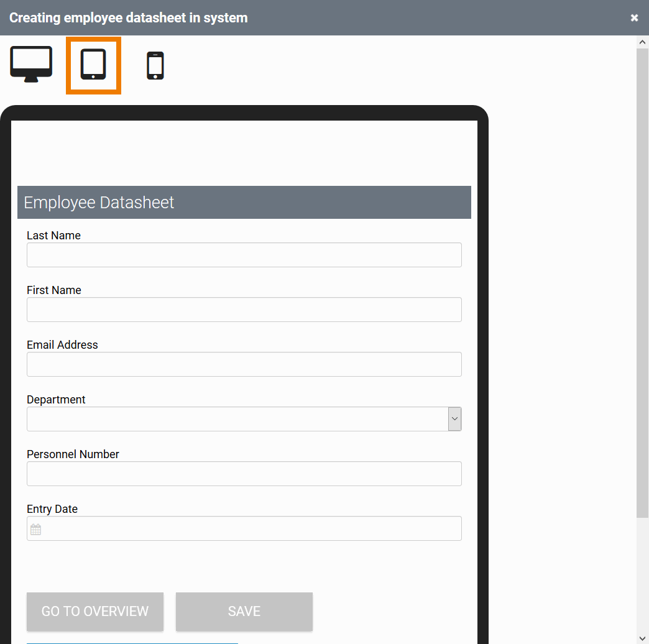Click the Last Name input field

[244, 255]
